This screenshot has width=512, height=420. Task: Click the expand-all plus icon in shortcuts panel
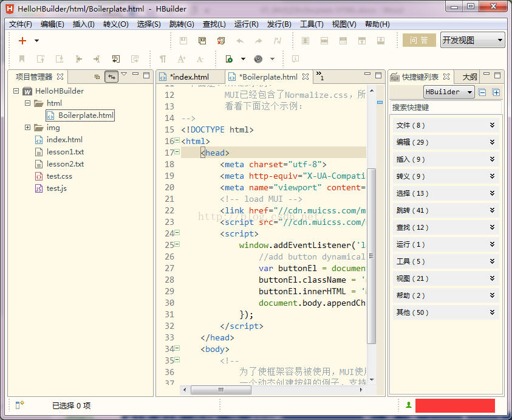pos(496,92)
